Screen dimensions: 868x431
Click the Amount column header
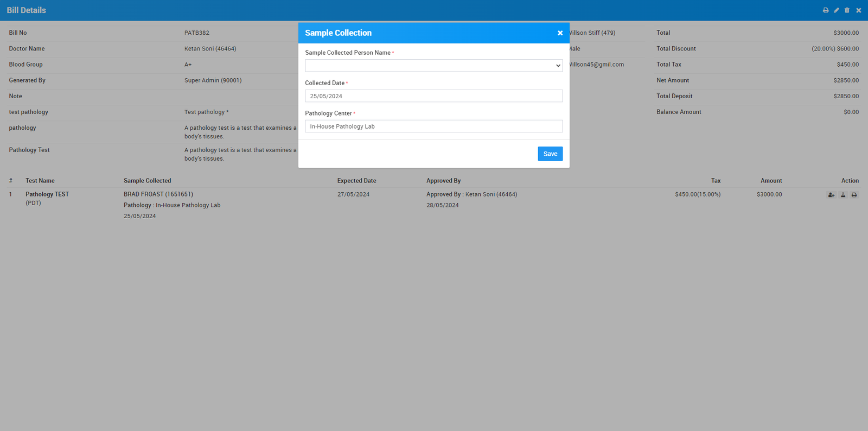click(771, 181)
